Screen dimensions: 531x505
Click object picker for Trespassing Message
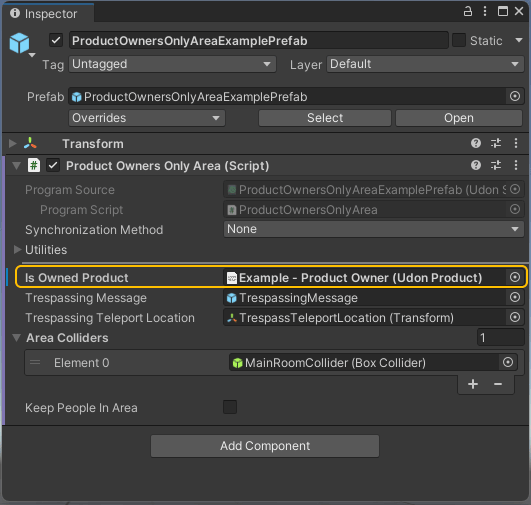click(515, 297)
